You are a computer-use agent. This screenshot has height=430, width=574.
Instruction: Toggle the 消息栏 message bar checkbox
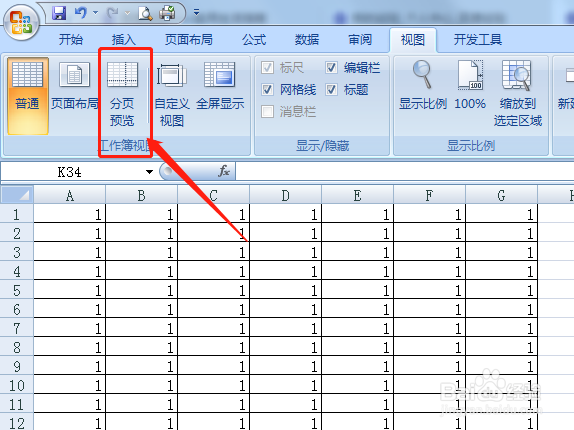tap(267, 112)
